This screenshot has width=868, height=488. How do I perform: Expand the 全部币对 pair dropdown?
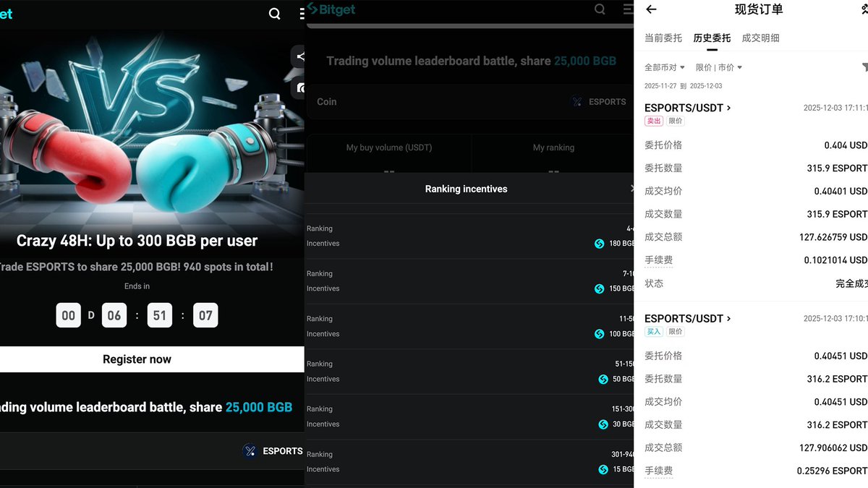click(x=665, y=67)
